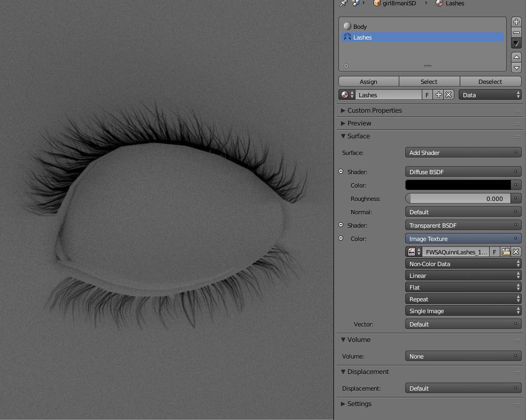The height and width of the screenshot is (420, 526).
Task: Unlink FWSAQuinnLashes image with X
Action: pyautogui.click(x=516, y=252)
